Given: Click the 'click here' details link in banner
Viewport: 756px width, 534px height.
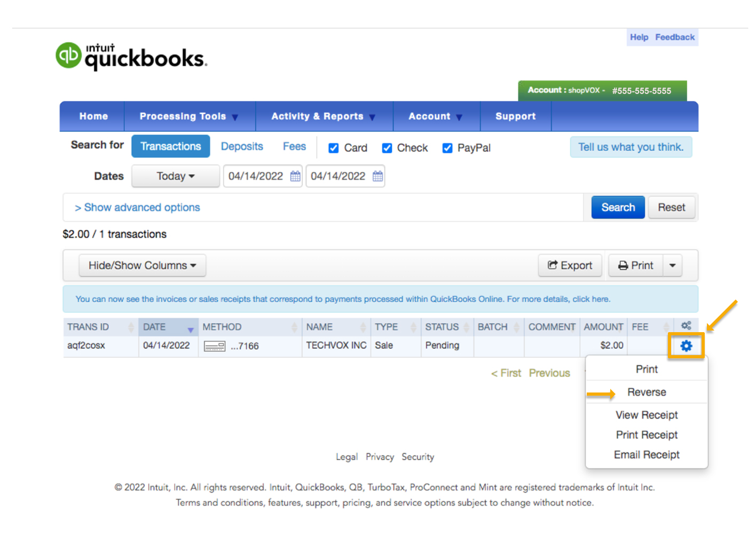Looking at the screenshot, I should coord(591,299).
